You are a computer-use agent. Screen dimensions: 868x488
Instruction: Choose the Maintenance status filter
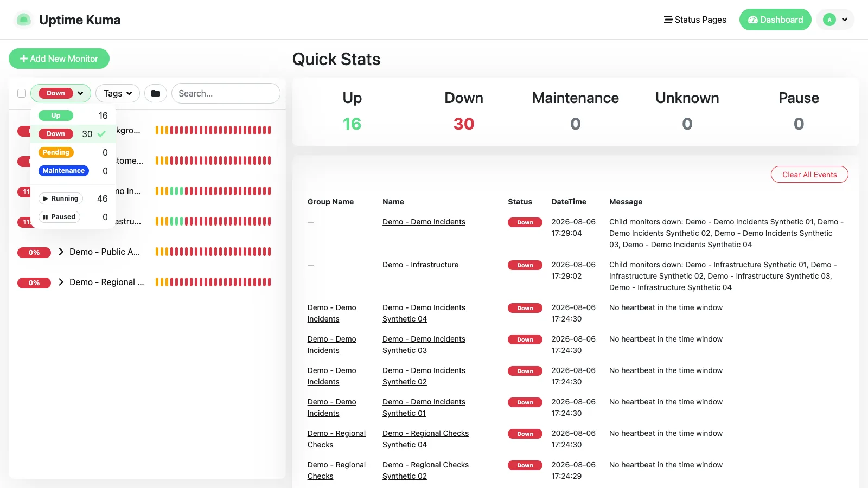pyautogui.click(x=73, y=171)
